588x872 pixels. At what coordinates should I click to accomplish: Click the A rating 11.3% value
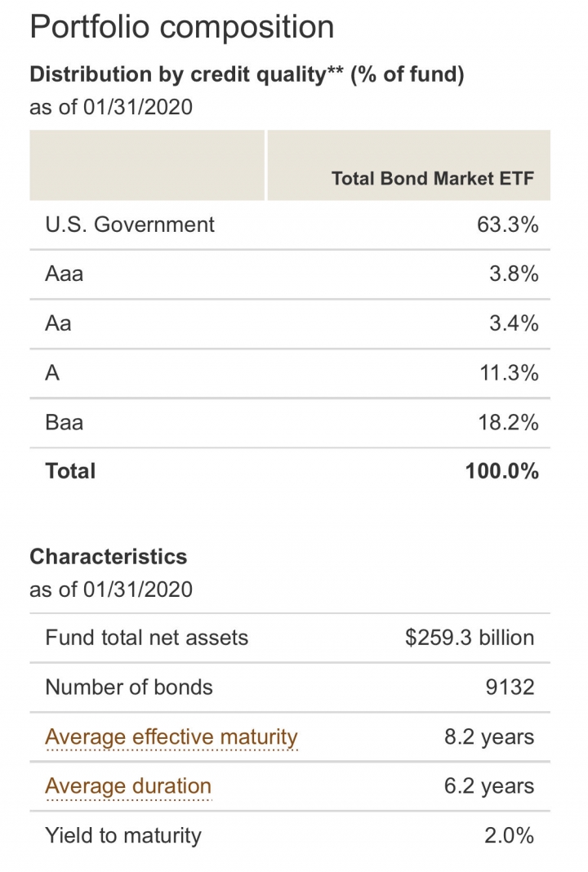[x=509, y=372]
